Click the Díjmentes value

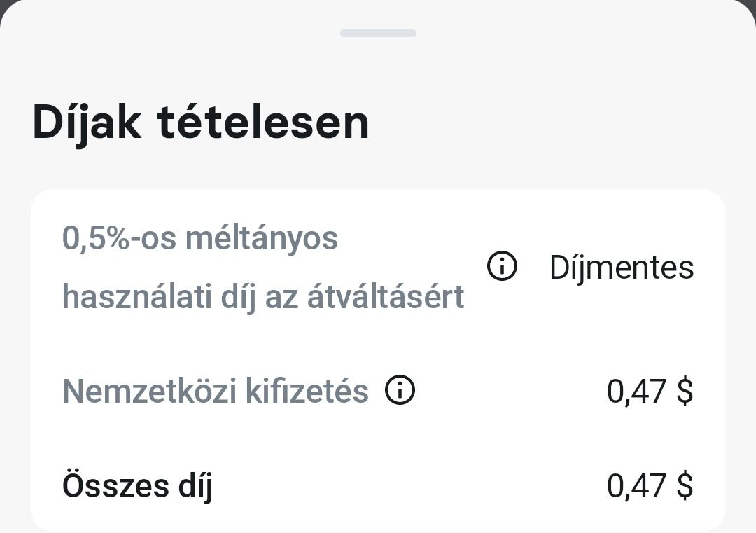(622, 268)
